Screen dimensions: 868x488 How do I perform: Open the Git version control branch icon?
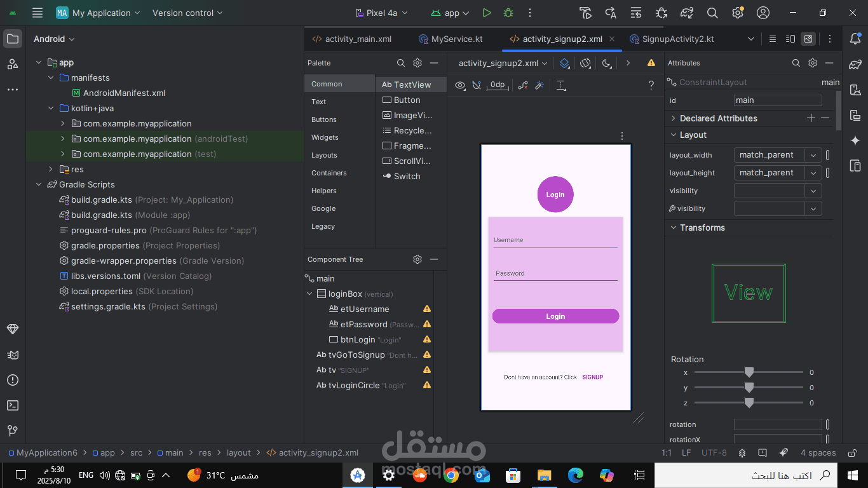[x=13, y=431]
